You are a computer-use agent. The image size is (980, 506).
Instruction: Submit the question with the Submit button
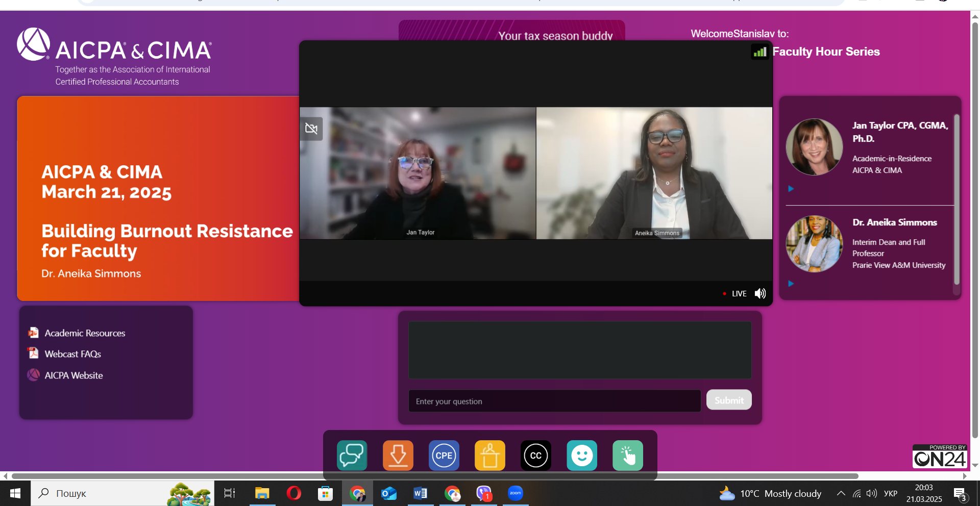(x=729, y=400)
